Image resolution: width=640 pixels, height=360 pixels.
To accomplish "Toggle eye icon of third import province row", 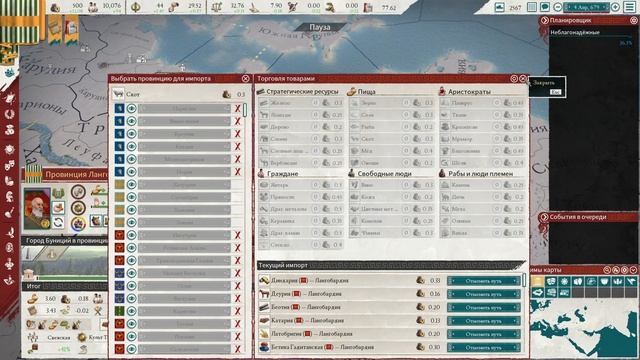I will [131, 134].
